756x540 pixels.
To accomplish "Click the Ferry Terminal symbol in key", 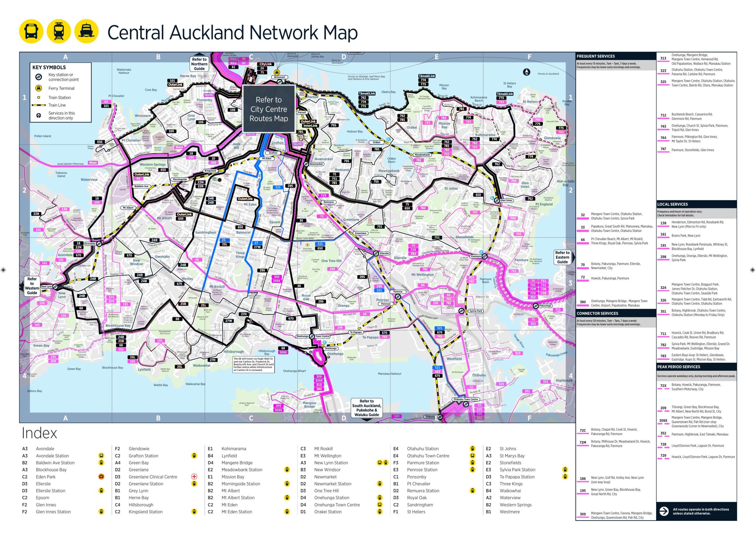I will tap(39, 88).
